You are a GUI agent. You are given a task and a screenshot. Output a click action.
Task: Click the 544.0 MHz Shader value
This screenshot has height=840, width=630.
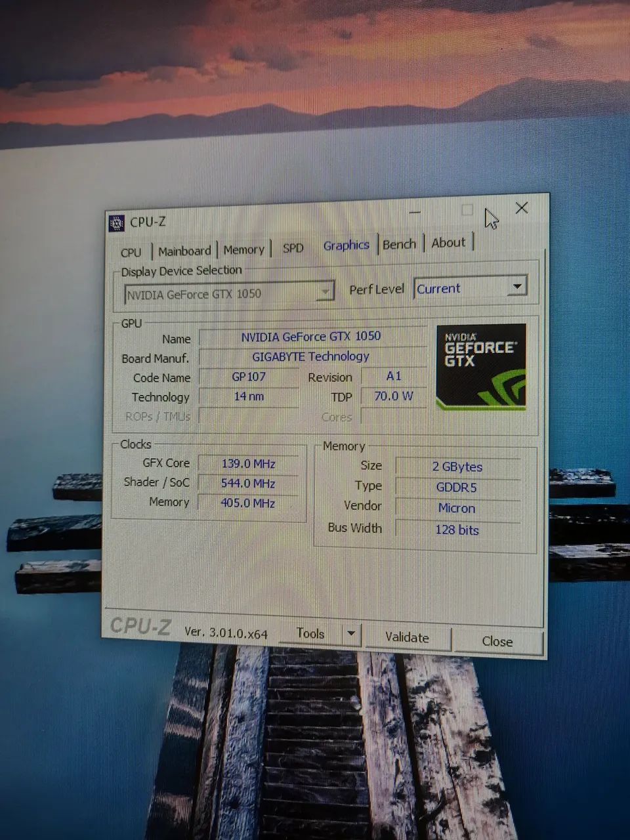coord(248,483)
